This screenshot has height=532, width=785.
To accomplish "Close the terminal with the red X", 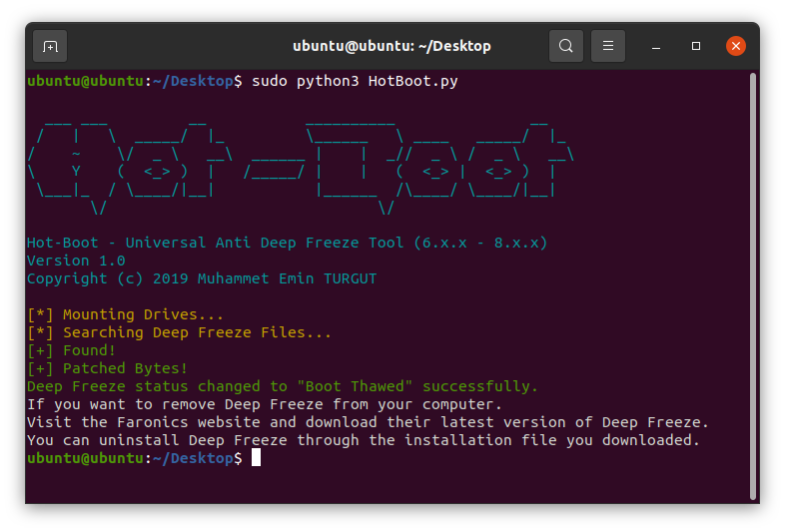I will pos(735,46).
